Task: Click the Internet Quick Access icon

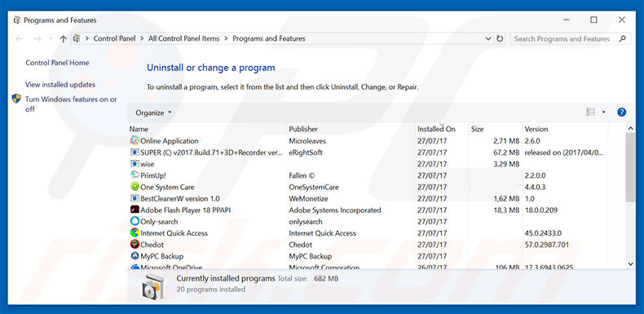Action: (135, 232)
